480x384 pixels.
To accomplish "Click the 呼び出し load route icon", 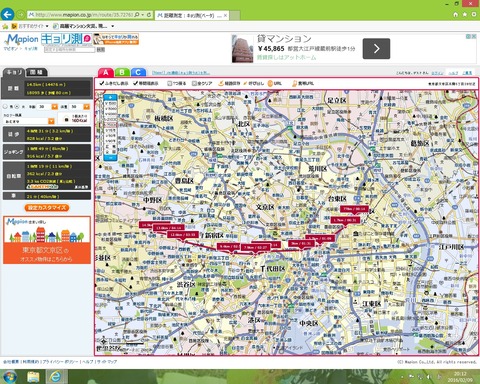I will [x=245, y=83].
